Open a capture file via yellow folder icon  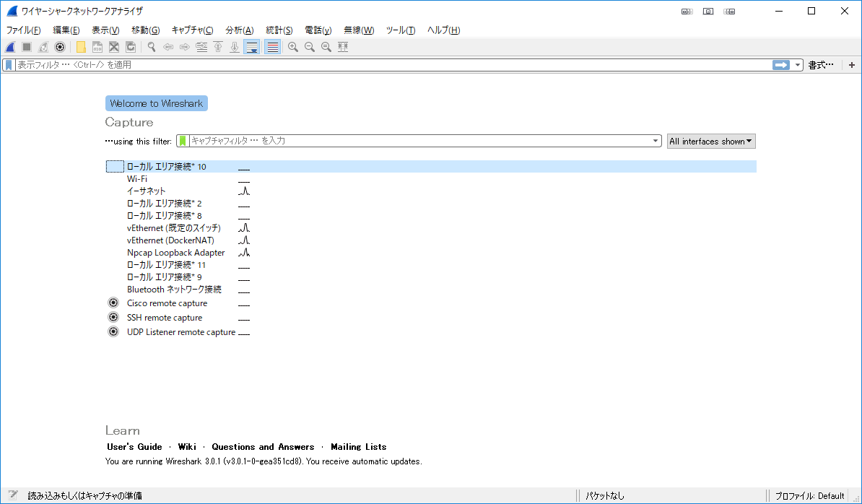pos(81,47)
